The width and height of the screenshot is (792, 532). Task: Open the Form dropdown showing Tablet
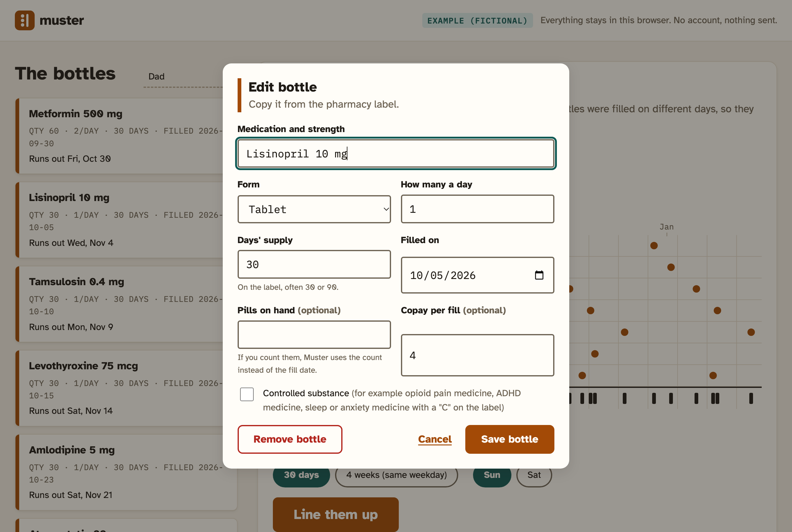314,209
